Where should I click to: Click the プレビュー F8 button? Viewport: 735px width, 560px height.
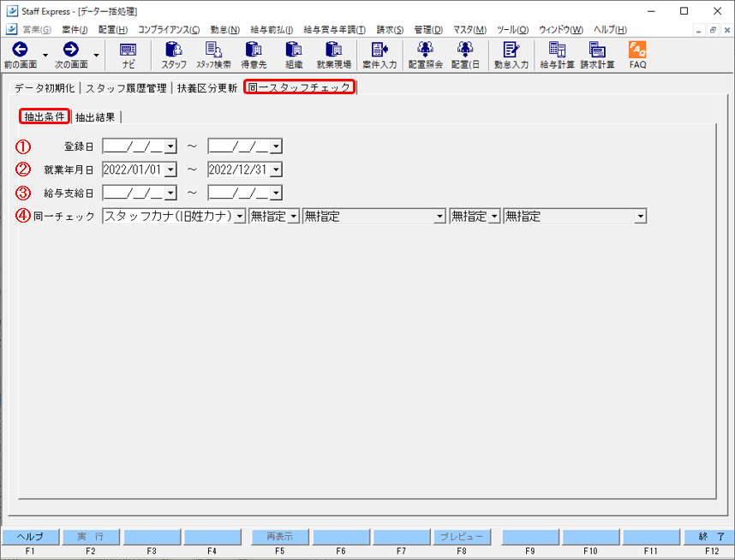[x=462, y=537]
